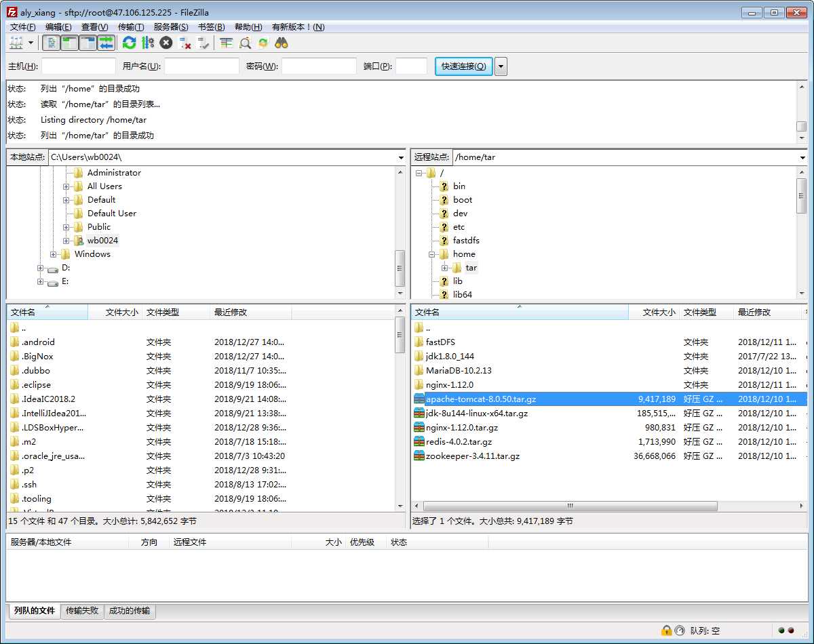Search remote files binoculars icon
The image size is (814, 644).
coord(282,43)
